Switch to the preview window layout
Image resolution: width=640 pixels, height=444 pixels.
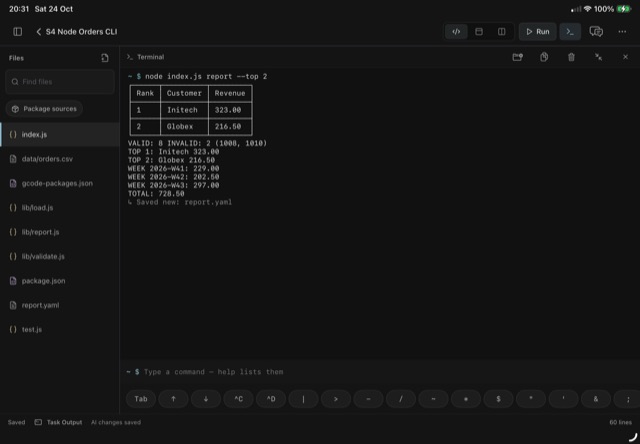point(479,31)
